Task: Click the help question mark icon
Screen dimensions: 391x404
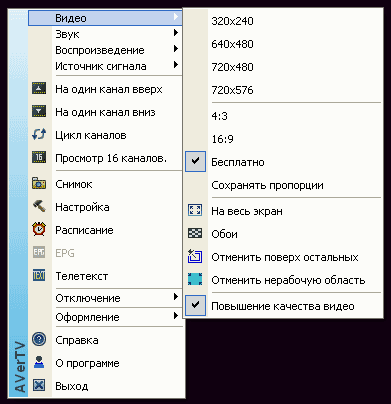Action: (39, 340)
